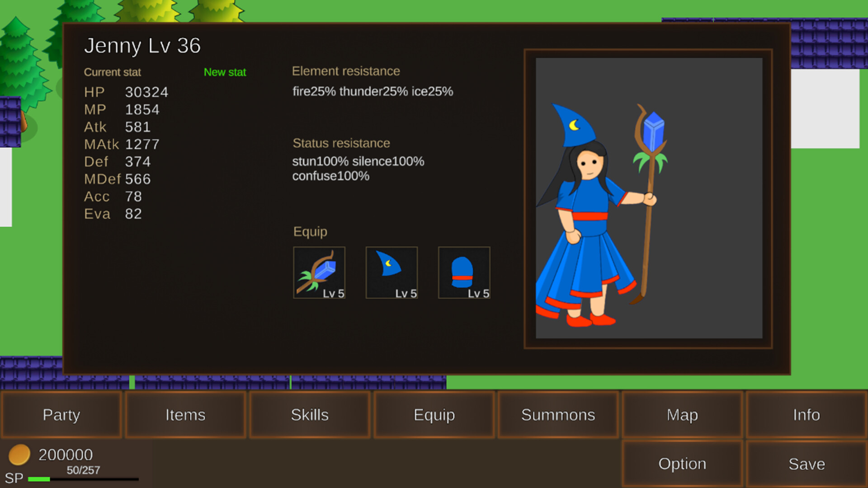Open the Summons menu
The image size is (868, 488).
(x=558, y=415)
